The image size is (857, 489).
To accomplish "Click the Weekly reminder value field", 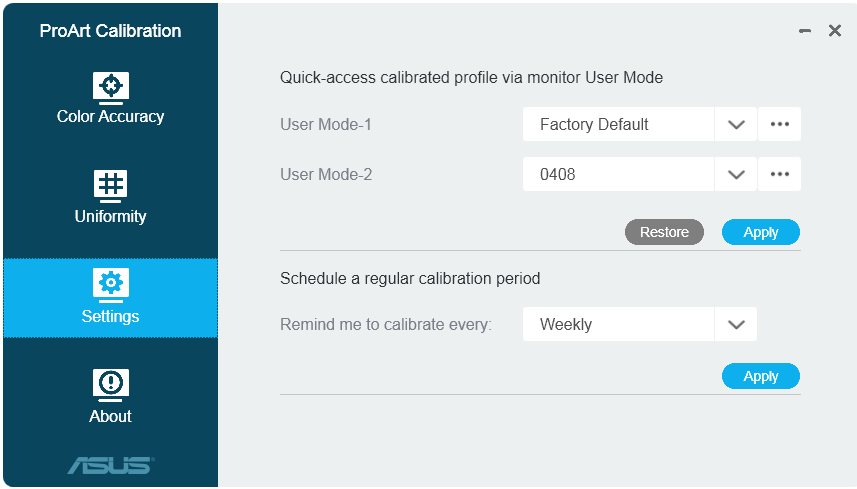I will point(618,324).
